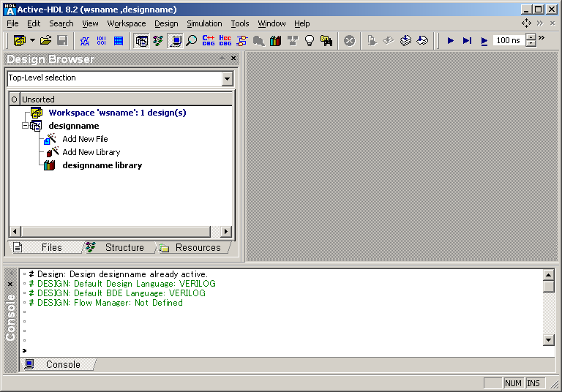The width and height of the screenshot is (562, 392).
Task: Click the blue grid memory toolbar icon
Action: (119, 41)
